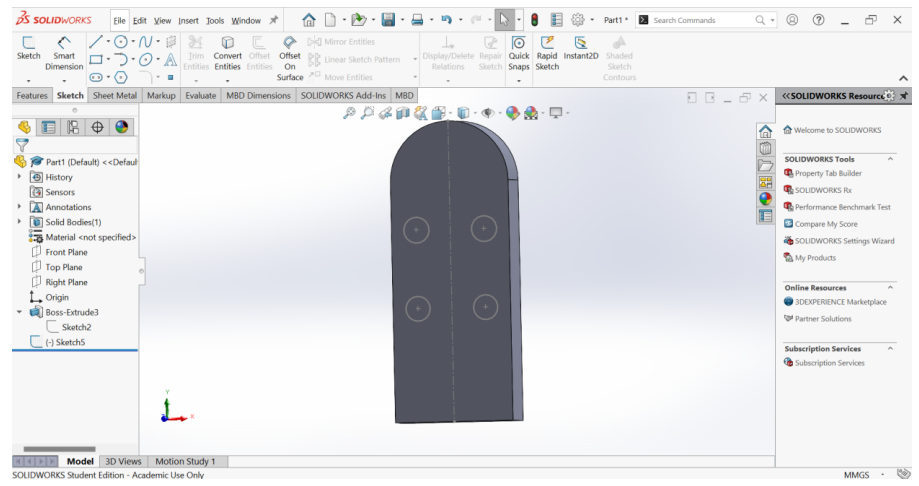Switch to the PropertyManager tab icon
The width and height of the screenshot is (919, 486).
[49, 127]
